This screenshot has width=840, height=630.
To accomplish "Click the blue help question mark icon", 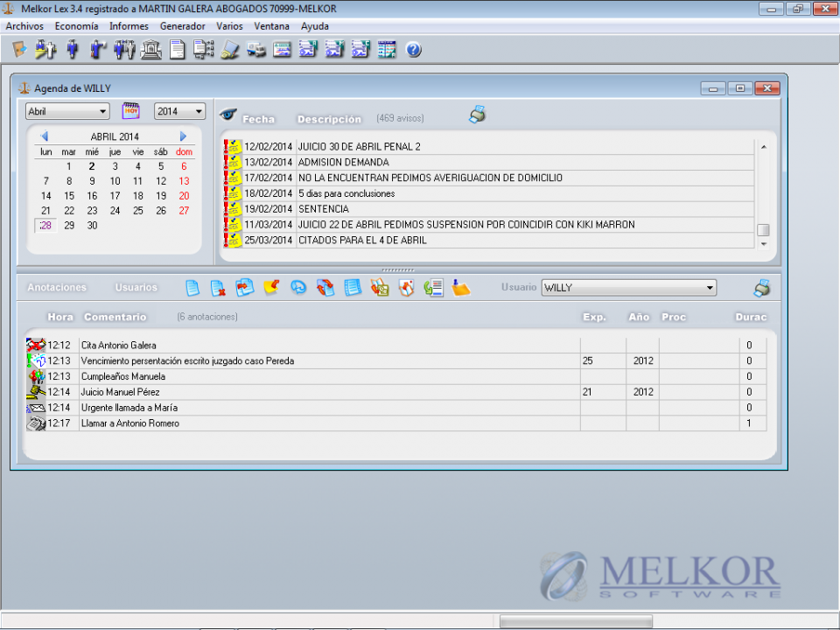I will point(414,50).
